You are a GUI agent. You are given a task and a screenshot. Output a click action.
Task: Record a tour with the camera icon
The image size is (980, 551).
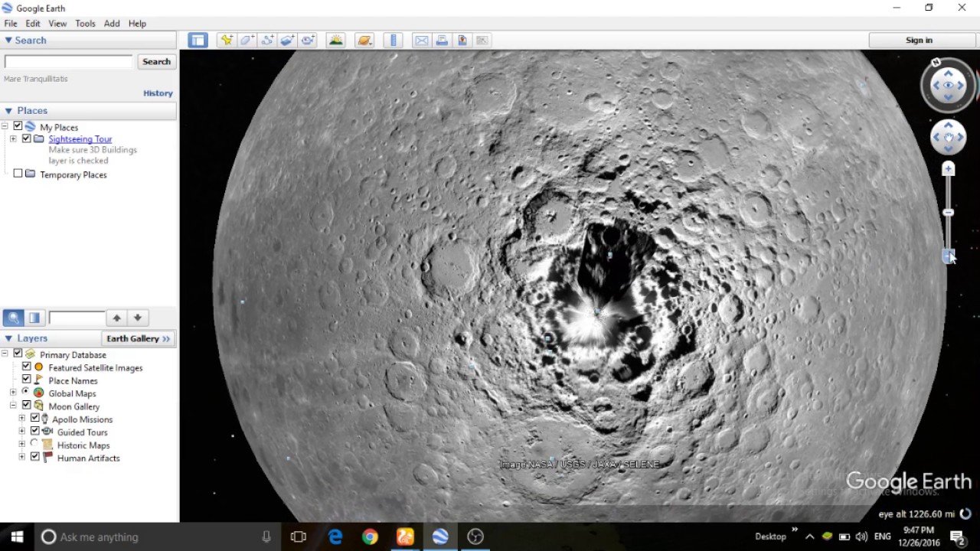(308, 41)
